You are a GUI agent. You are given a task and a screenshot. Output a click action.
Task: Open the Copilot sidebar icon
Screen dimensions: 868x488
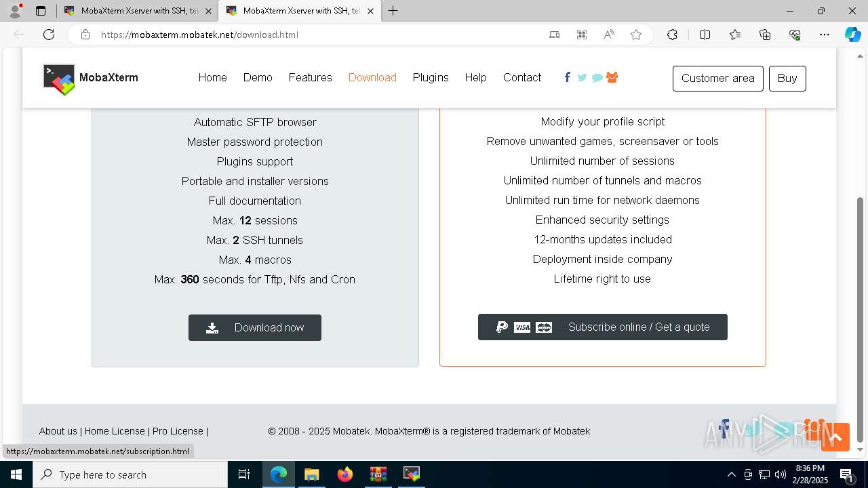[852, 35]
